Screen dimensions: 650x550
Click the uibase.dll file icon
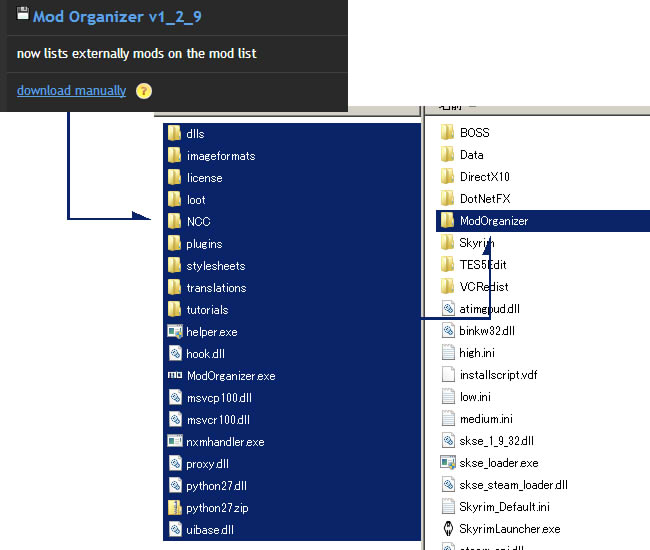pos(175,529)
